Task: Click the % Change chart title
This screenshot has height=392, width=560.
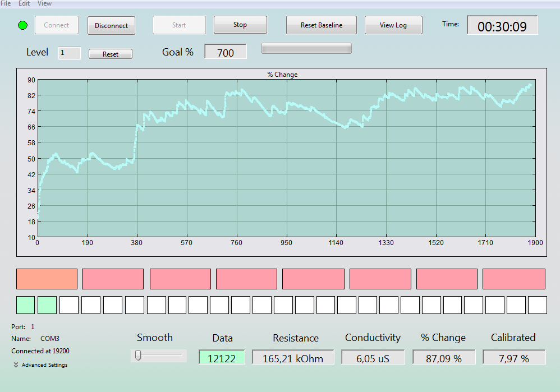Action: click(x=282, y=74)
